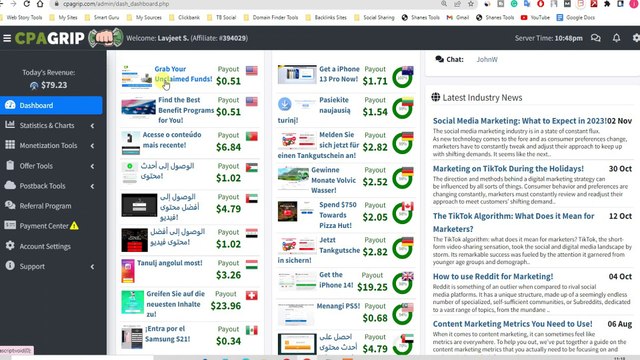
Task: Click progress ring on Gewinne Volvic offer
Action: (x=402, y=178)
